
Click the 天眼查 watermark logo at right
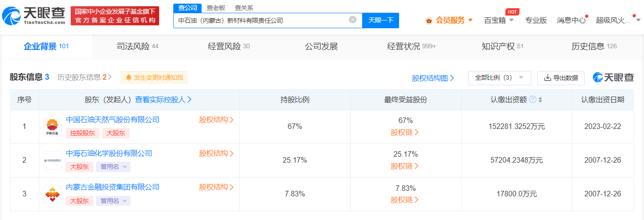[613, 77]
